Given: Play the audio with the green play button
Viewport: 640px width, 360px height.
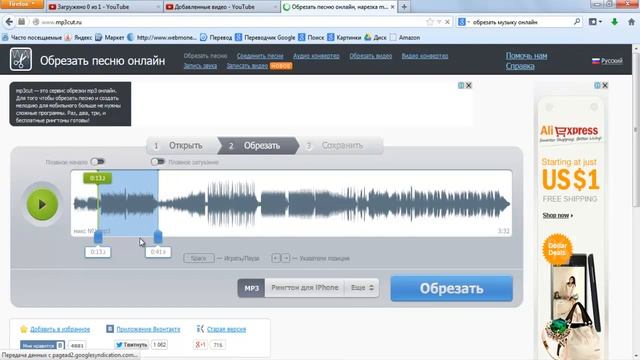Looking at the screenshot, I should click(x=42, y=204).
